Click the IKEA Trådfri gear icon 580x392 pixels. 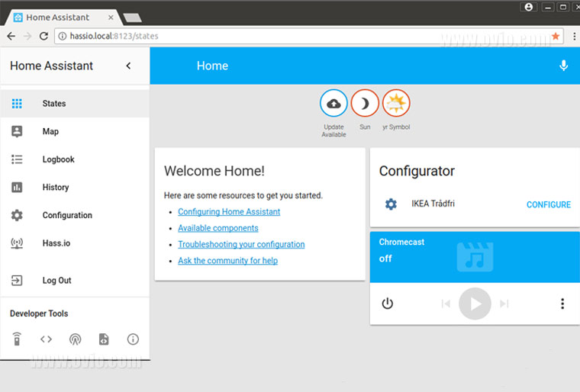point(391,204)
